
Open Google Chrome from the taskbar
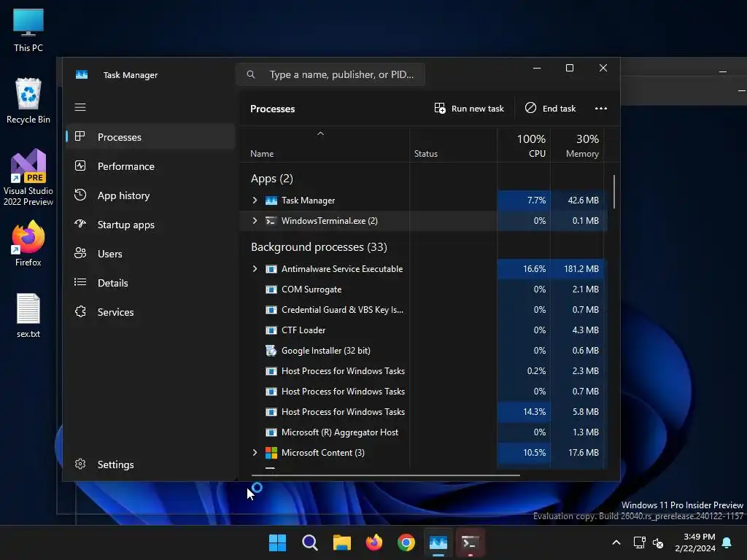pyautogui.click(x=406, y=542)
